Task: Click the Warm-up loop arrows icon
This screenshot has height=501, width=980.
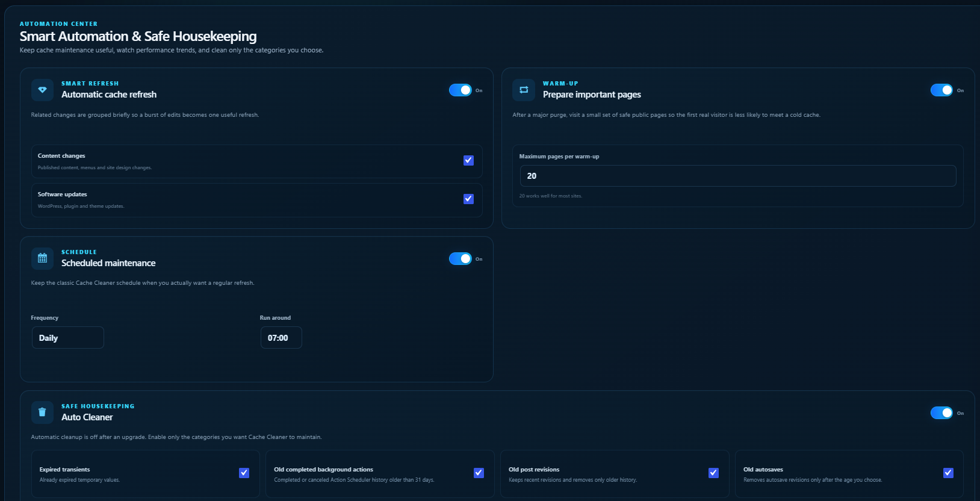Action: 524,90
